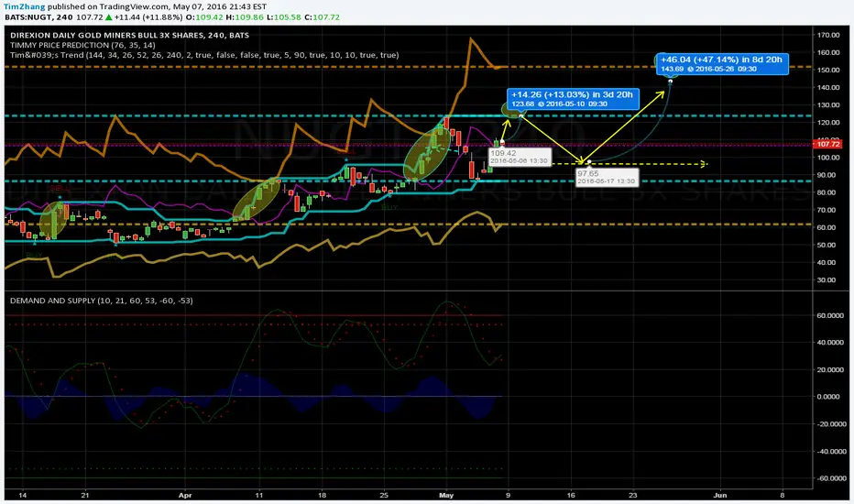854x504 pixels.
Task: Click 50.00 on the price axis
Action: [827, 245]
